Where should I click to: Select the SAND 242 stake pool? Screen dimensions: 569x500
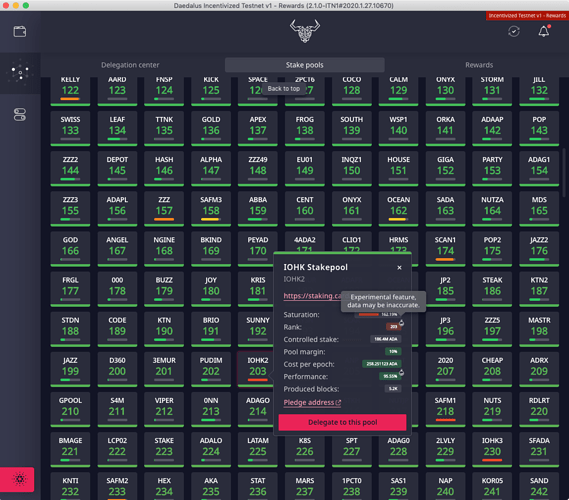(539, 487)
